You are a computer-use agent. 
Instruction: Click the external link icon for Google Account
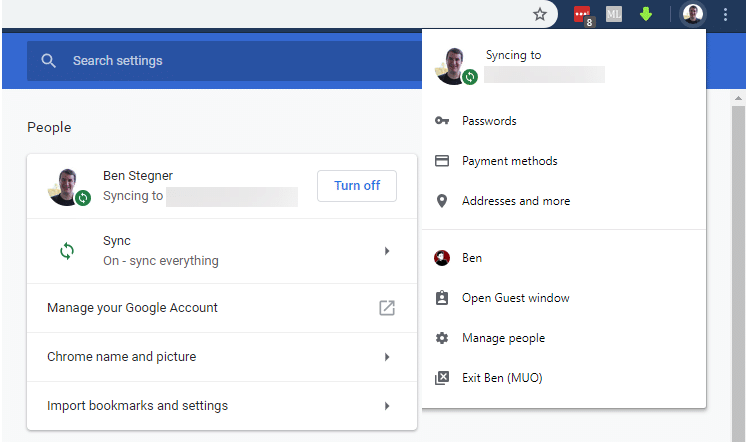pyautogui.click(x=387, y=308)
